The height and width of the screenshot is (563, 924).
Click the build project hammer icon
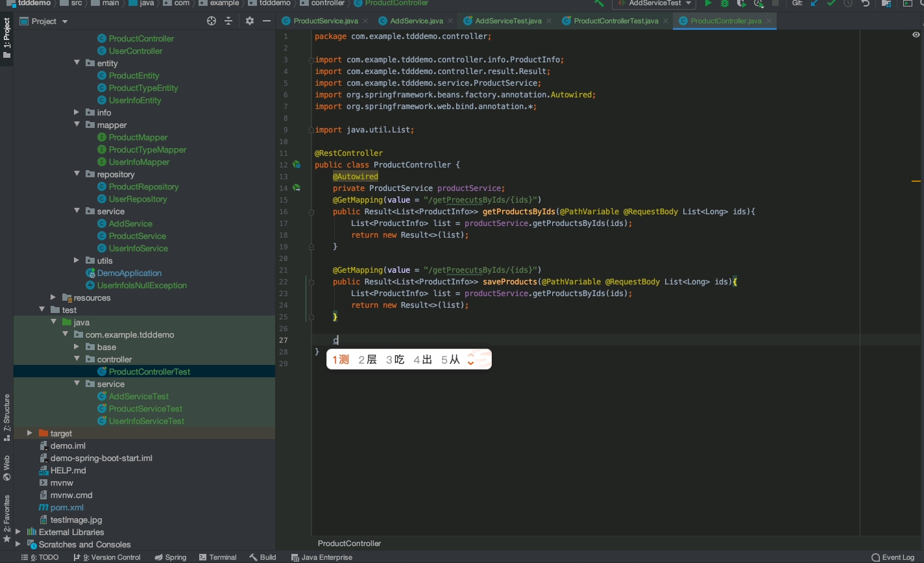(599, 3)
